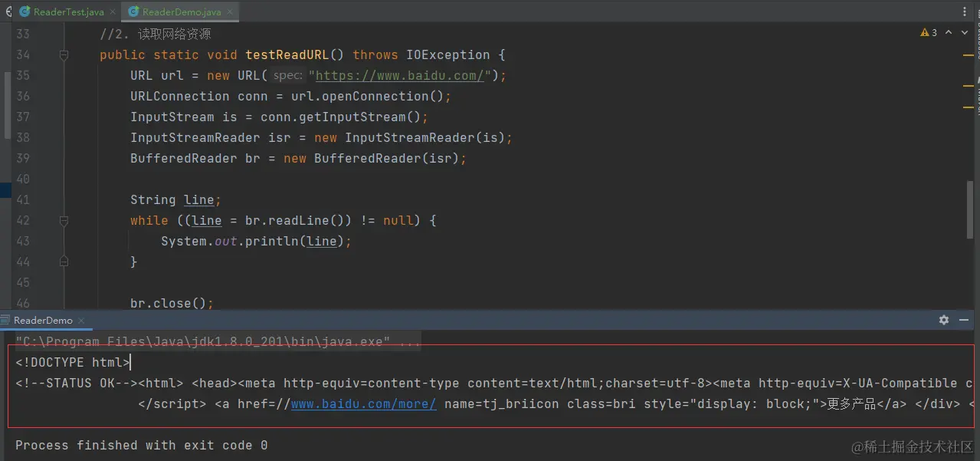Open Run panel settings gear

(x=944, y=320)
